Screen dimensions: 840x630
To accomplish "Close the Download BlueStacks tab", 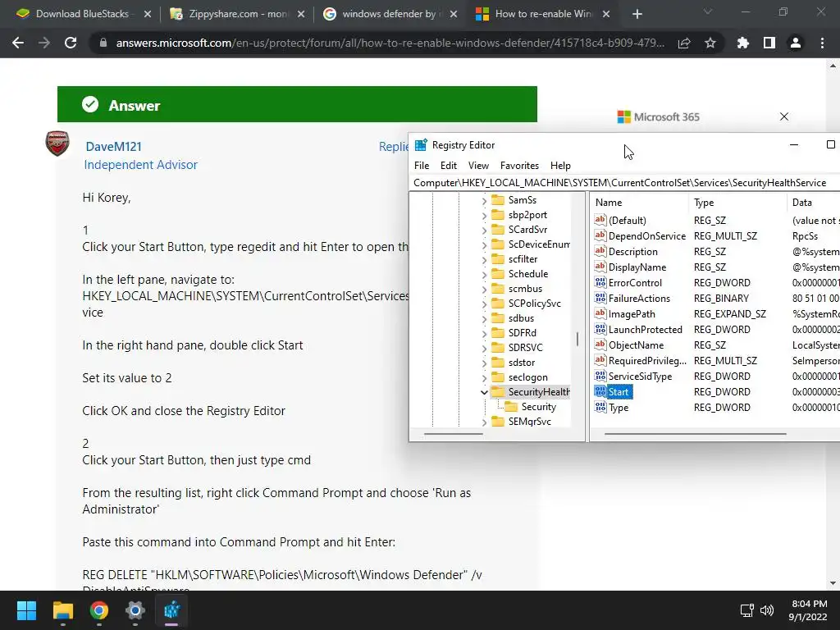I will 148,14.
